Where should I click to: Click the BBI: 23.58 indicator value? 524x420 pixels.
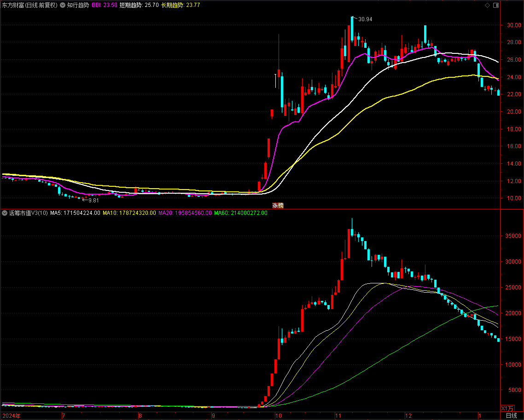click(104, 6)
